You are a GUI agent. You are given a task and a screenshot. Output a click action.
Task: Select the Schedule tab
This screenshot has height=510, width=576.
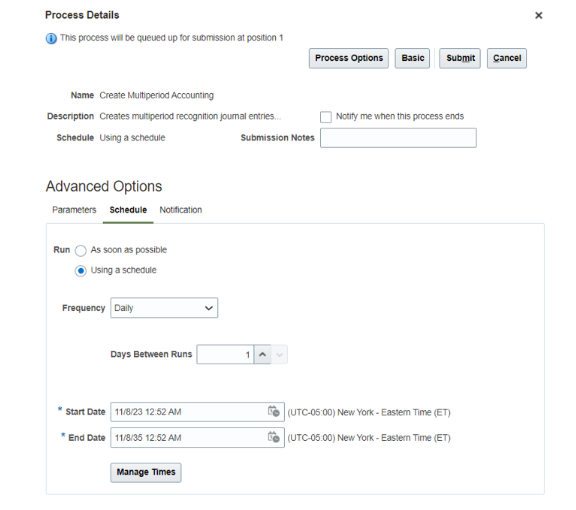[128, 210]
